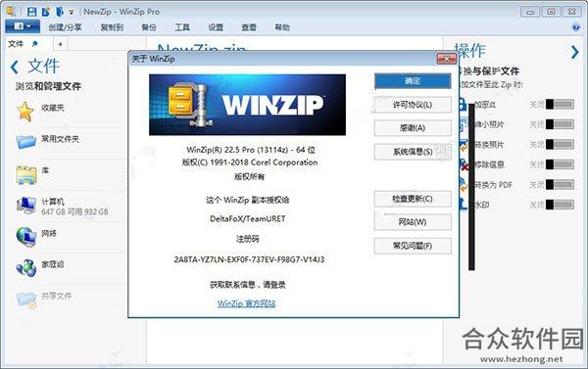Open the 查看 menu

coord(249,27)
